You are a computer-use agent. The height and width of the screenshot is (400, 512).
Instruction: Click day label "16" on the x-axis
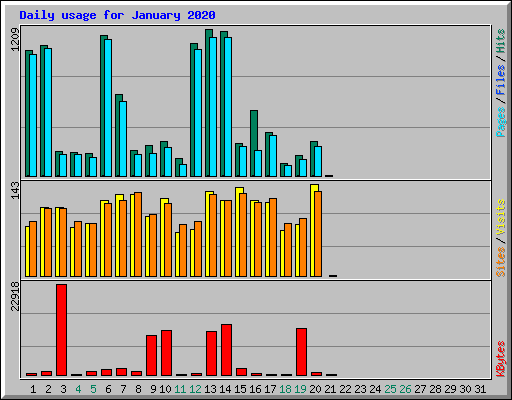point(255,389)
